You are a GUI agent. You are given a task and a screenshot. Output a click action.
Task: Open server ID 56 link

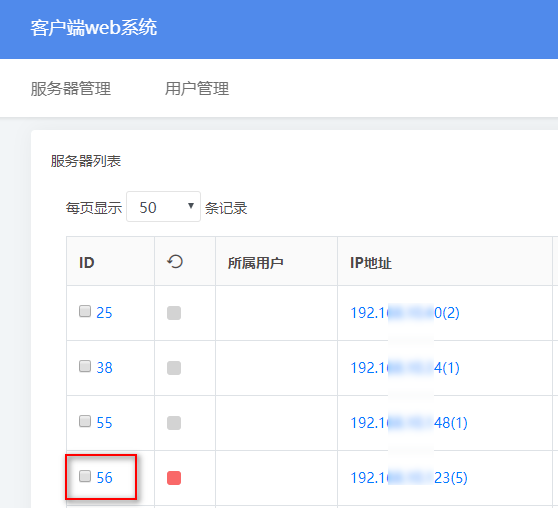(104, 478)
